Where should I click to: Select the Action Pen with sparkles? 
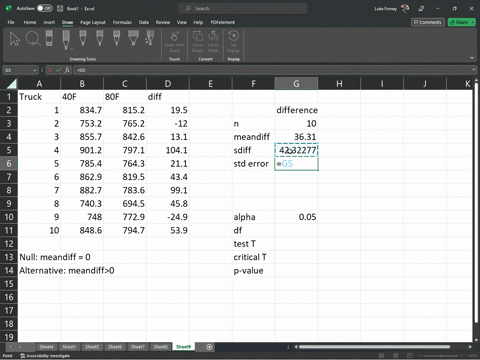click(150, 38)
